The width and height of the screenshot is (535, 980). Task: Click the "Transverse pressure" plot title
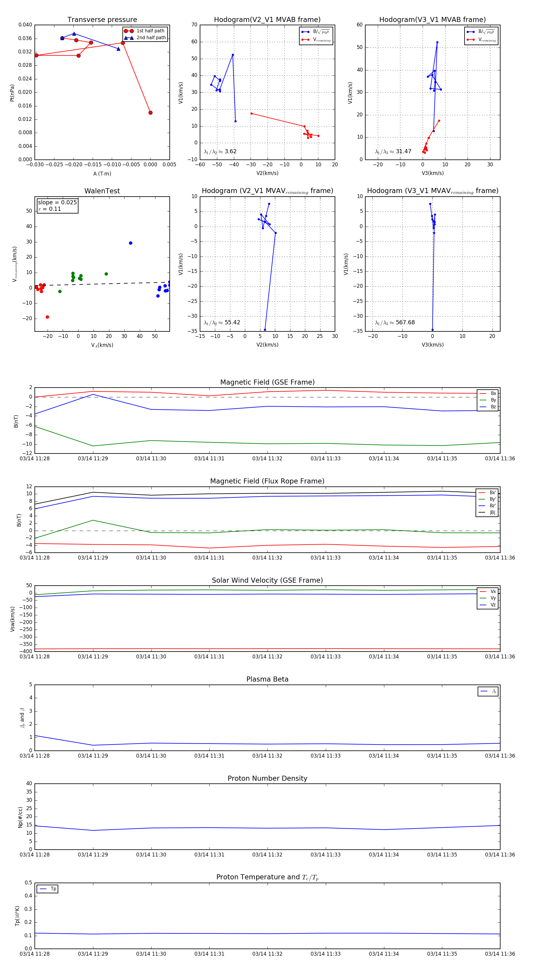102,20
